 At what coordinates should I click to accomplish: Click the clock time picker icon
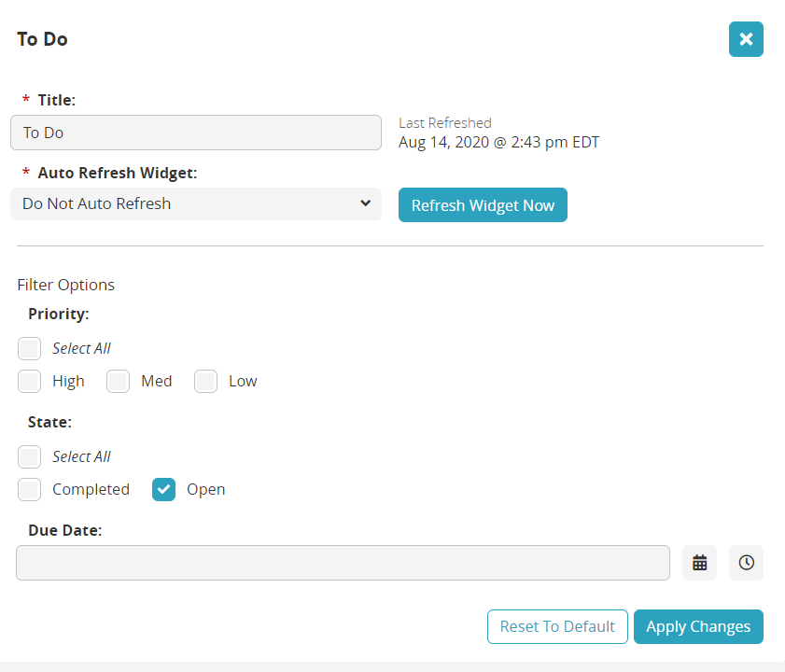(x=746, y=563)
